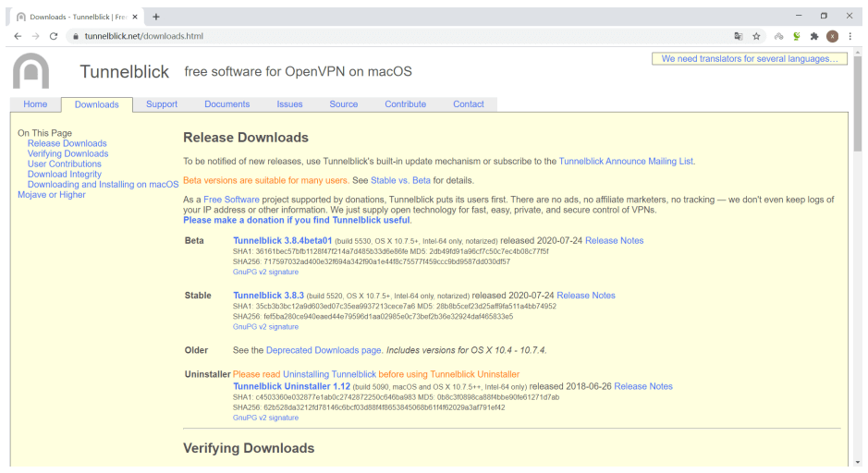Image resolution: width=868 pixels, height=473 pixels.
Task: Open Release Notes for Tunnelblick 3.8.3
Action: (586, 296)
